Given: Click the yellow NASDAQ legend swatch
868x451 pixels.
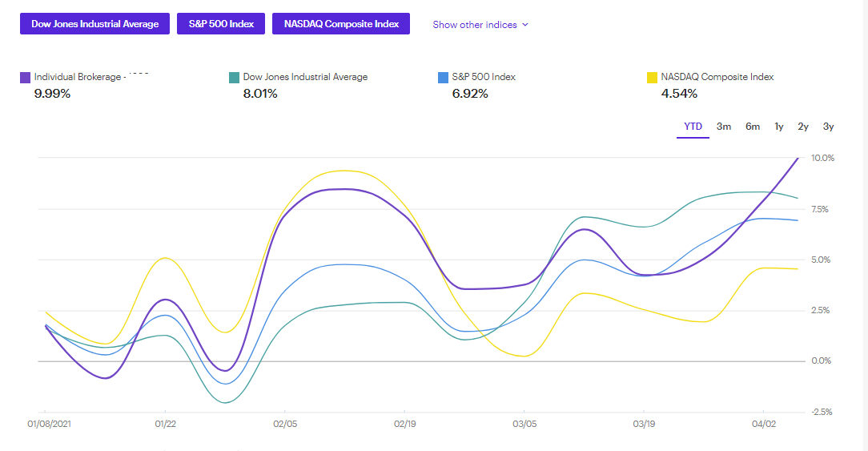Looking at the screenshot, I should pyautogui.click(x=652, y=78).
